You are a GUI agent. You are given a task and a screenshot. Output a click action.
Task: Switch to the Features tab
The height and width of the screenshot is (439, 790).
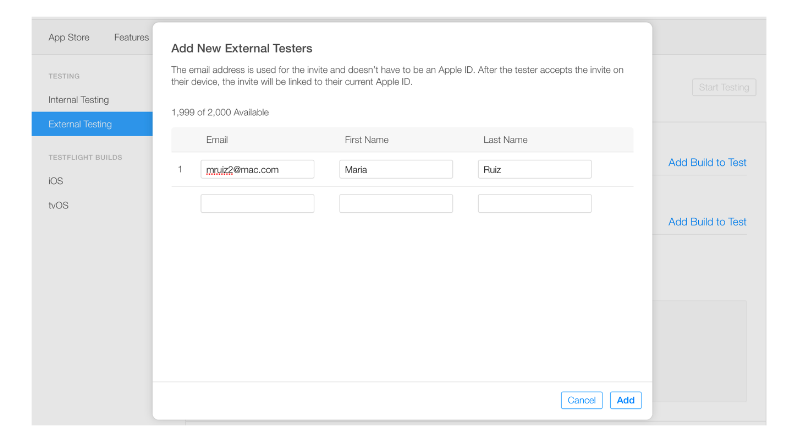tap(131, 37)
